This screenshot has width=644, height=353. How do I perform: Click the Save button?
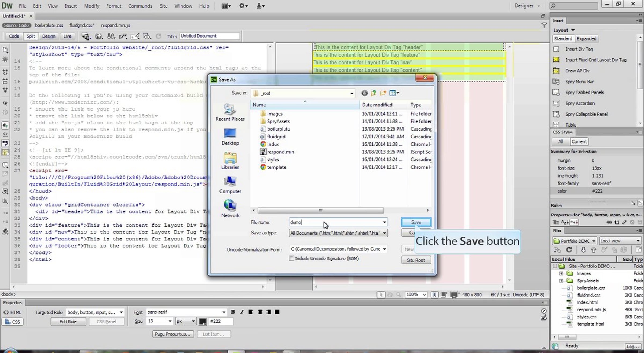416,222
